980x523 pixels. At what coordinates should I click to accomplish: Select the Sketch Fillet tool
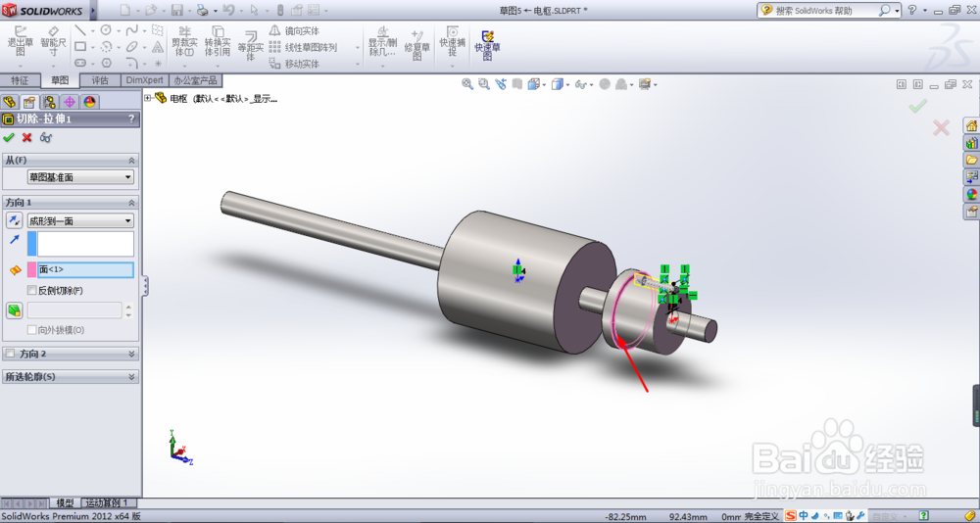(x=131, y=63)
